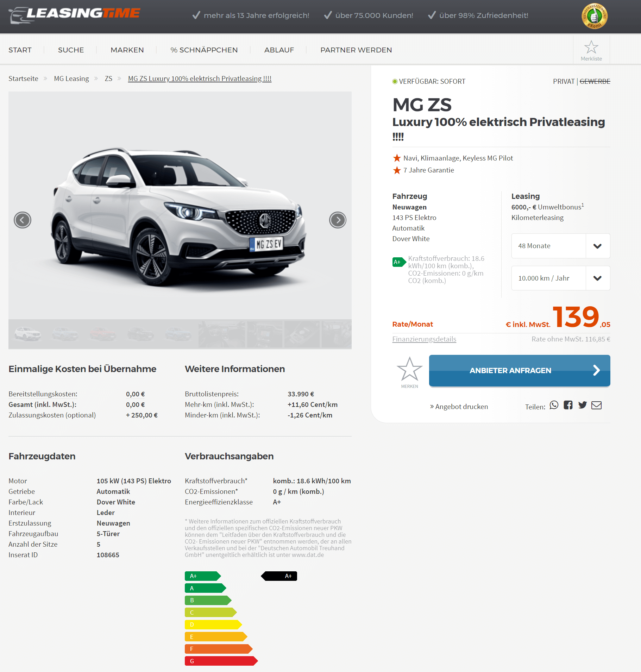This screenshot has height=672, width=641.
Task: Open the eKomi customer award badge
Action: point(594,16)
